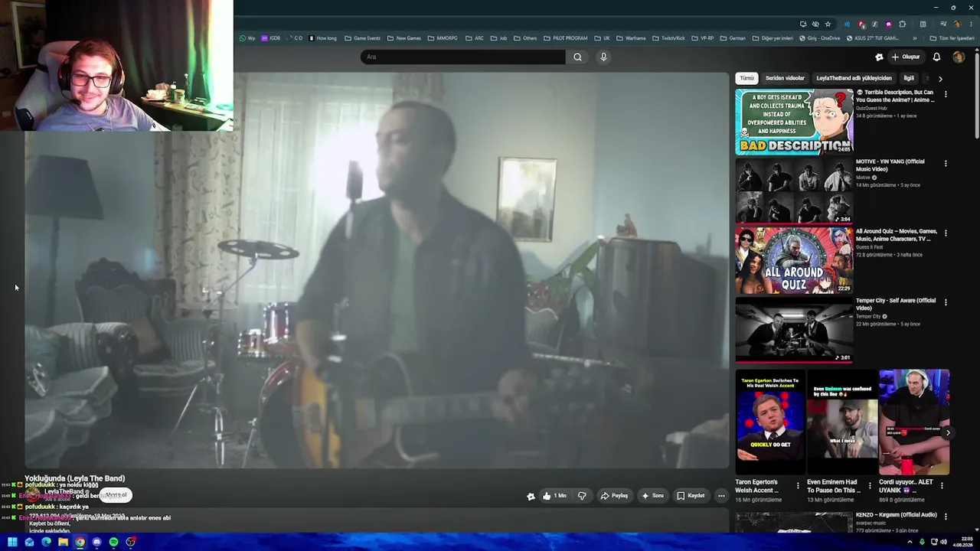980x551 pixels.
Task: Open the All Around Quiz video thumbnail
Action: 794,261
